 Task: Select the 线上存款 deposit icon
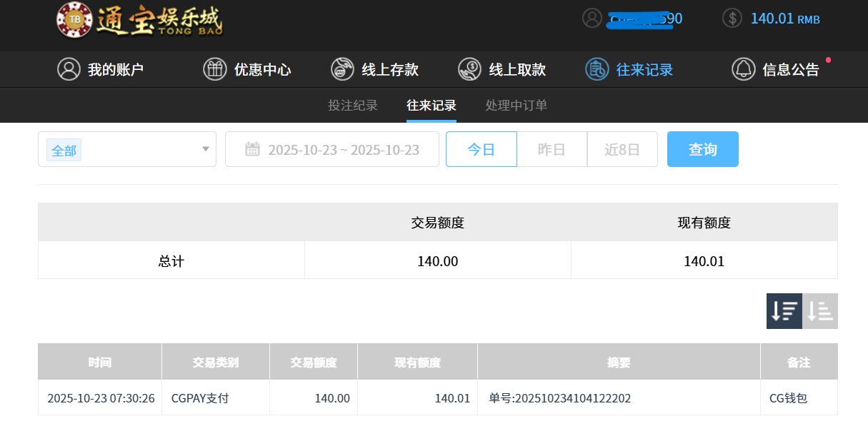342,69
